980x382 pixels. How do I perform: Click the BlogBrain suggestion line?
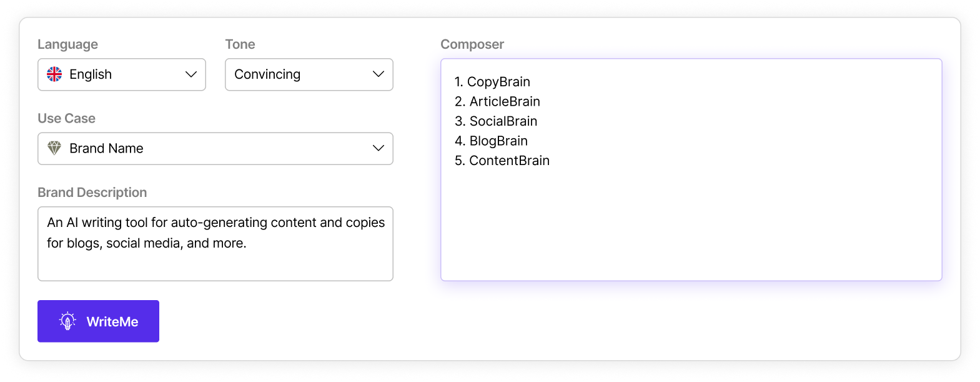491,141
